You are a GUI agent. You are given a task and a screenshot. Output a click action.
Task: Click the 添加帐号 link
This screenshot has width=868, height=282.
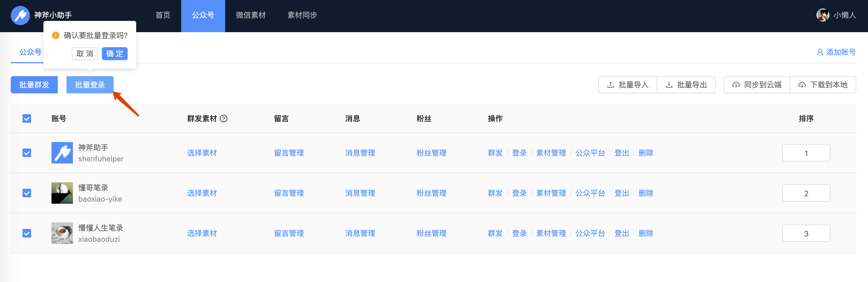pos(836,52)
